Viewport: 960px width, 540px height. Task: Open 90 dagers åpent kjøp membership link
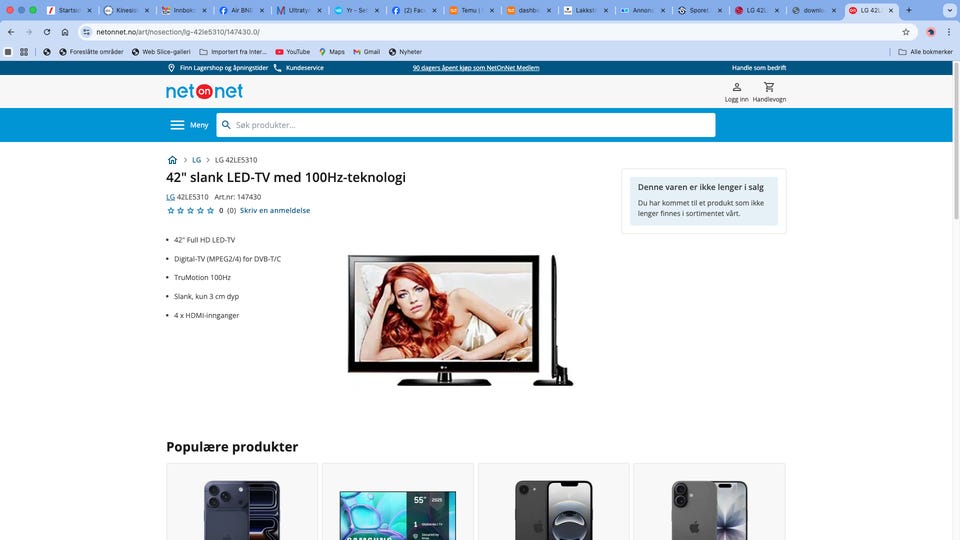[476, 68]
